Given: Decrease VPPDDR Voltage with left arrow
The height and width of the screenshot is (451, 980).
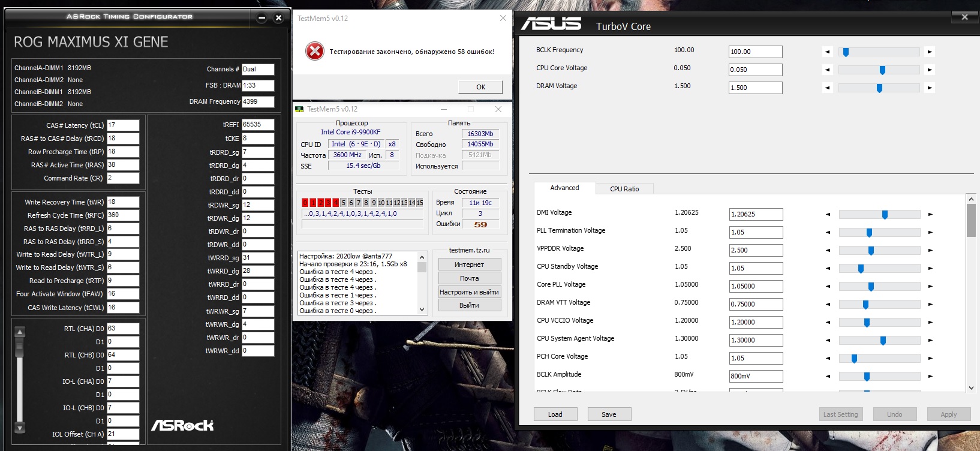Looking at the screenshot, I should pos(828,250).
